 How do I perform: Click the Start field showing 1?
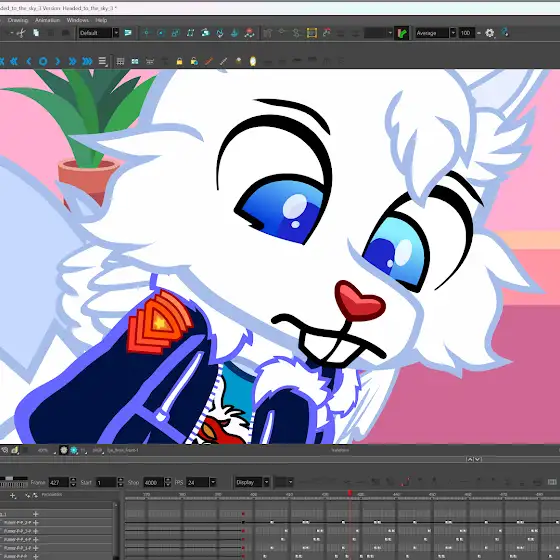[106, 482]
